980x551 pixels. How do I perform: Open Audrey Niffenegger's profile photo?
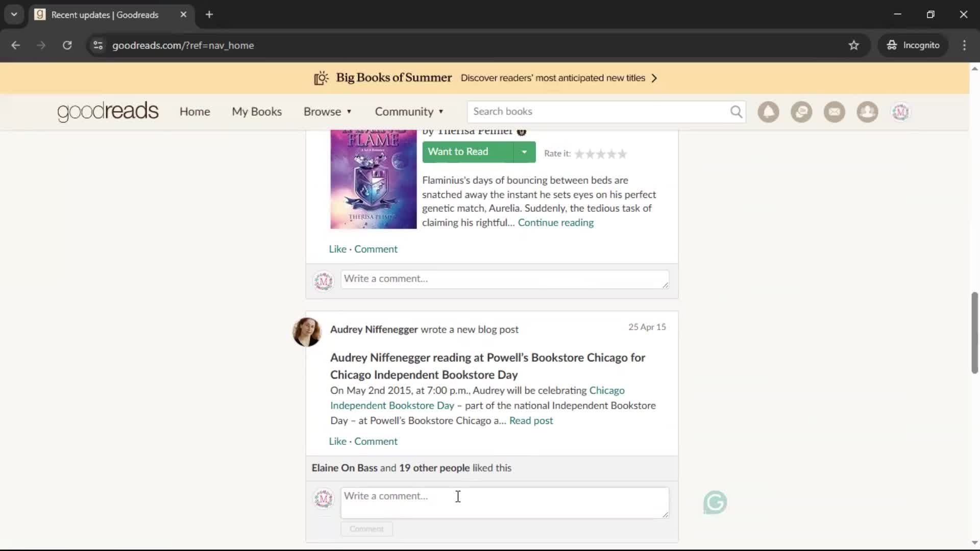tap(307, 332)
